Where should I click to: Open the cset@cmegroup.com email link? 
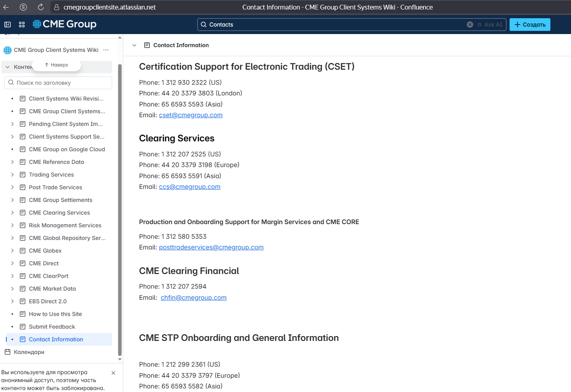[191, 115]
